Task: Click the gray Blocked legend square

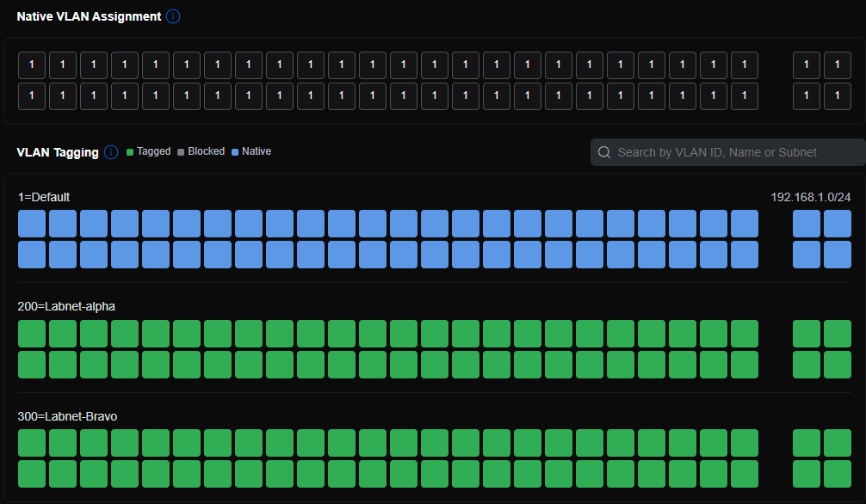Action: coord(181,152)
